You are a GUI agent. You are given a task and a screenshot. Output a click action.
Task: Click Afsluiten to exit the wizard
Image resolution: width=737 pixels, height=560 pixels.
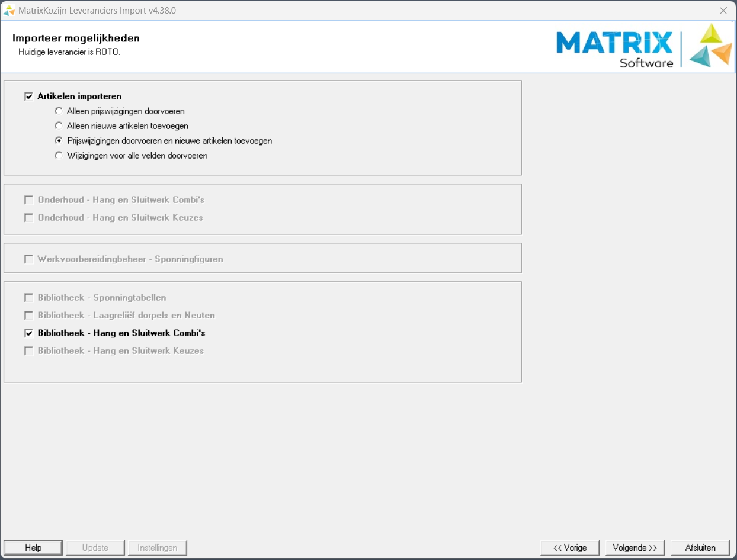(700, 548)
